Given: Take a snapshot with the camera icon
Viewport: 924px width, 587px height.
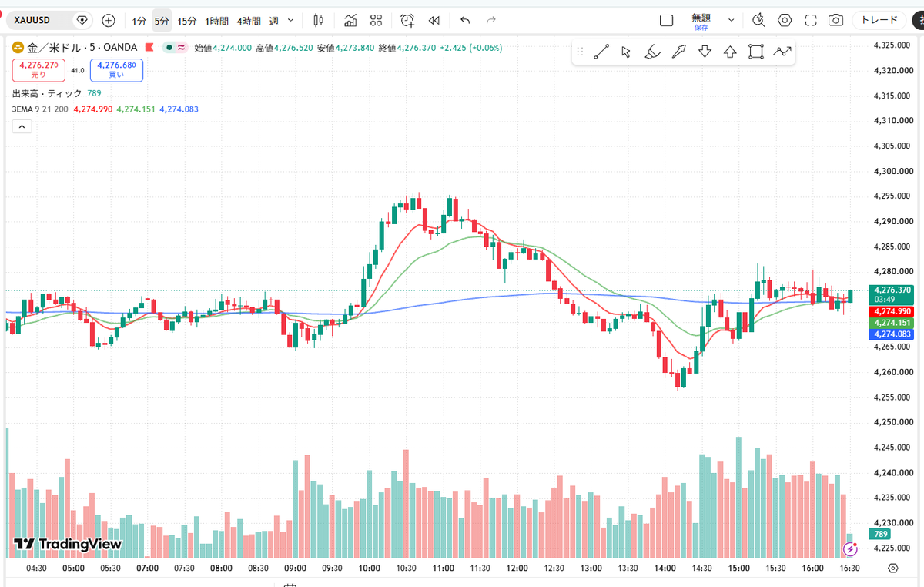Looking at the screenshot, I should [x=835, y=21].
